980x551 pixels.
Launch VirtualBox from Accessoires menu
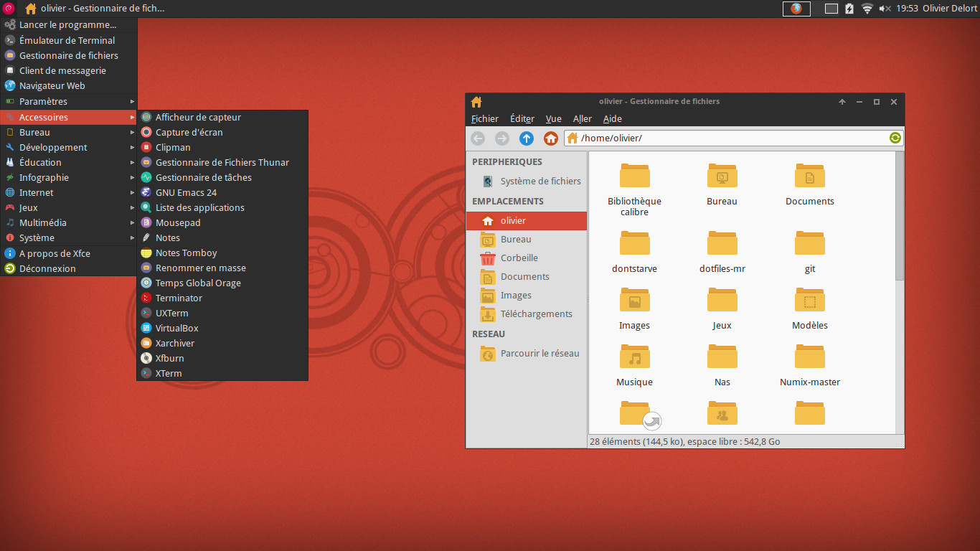pos(176,329)
